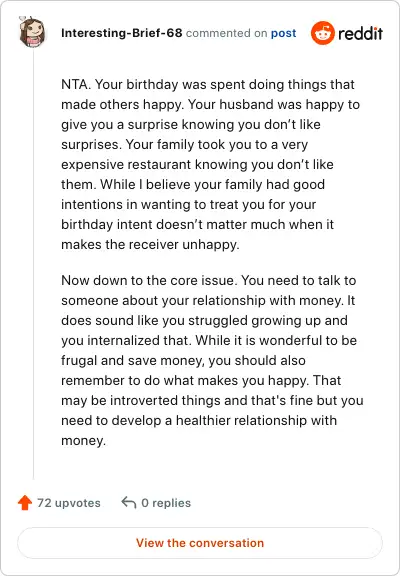Click the "View the conversation" button

click(x=200, y=543)
